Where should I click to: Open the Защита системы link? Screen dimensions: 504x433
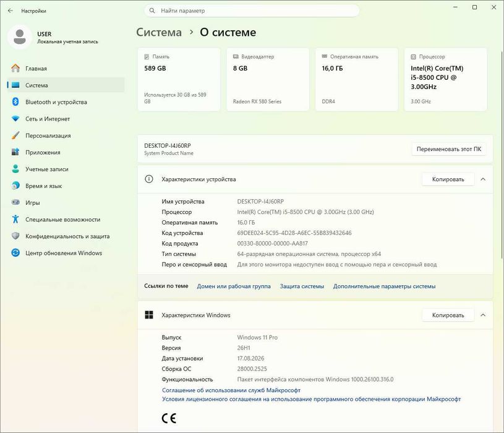pyautogui.click(x=302, y=286)
